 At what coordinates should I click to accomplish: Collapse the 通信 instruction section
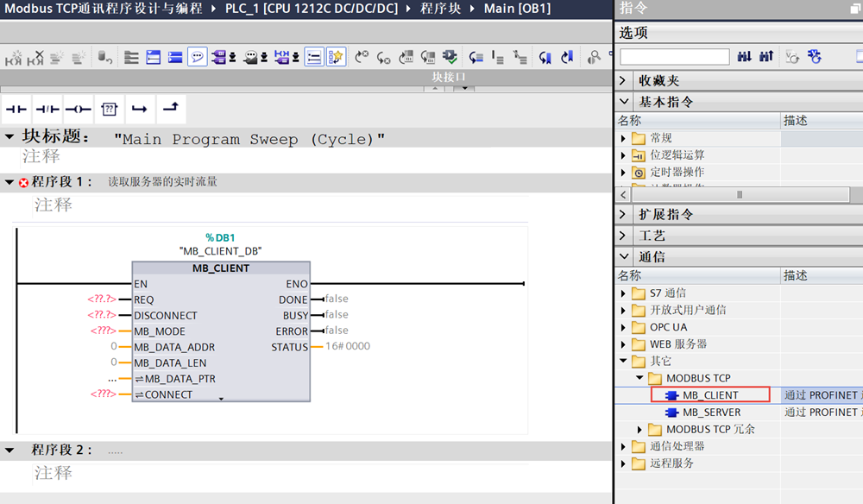click(x=624, y=256)
